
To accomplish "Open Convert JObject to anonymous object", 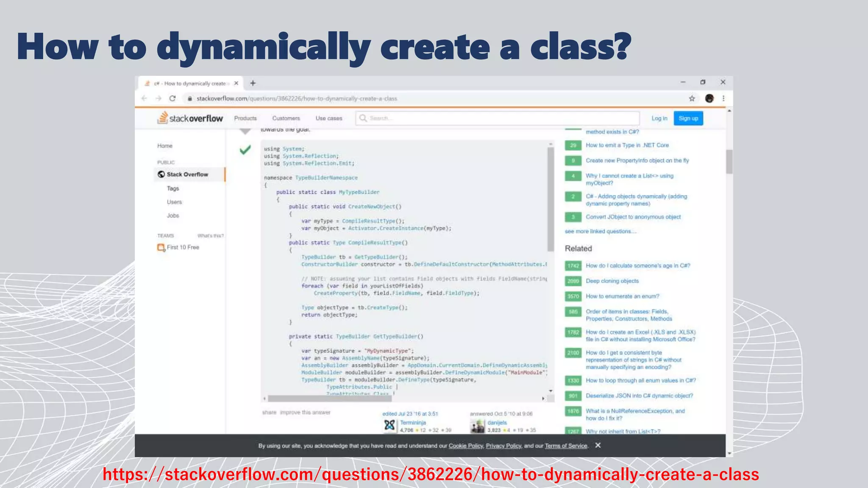I will [x=633, y=217].
